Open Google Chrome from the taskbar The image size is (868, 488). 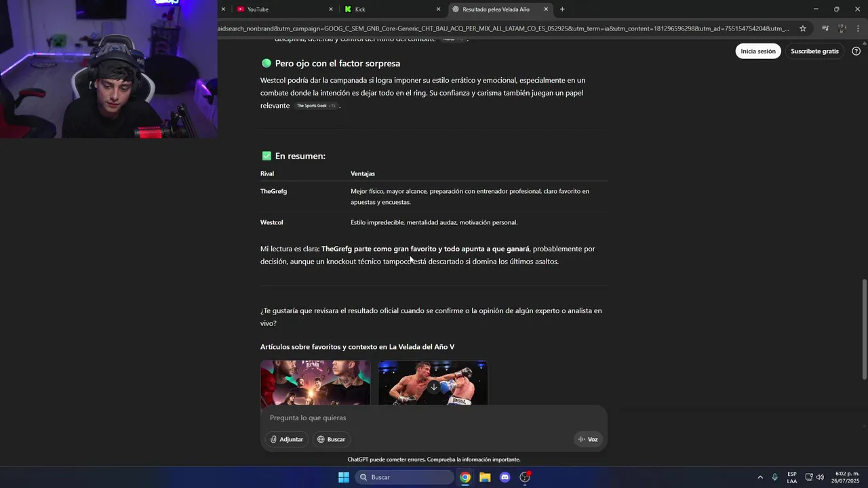coord(465,477)
